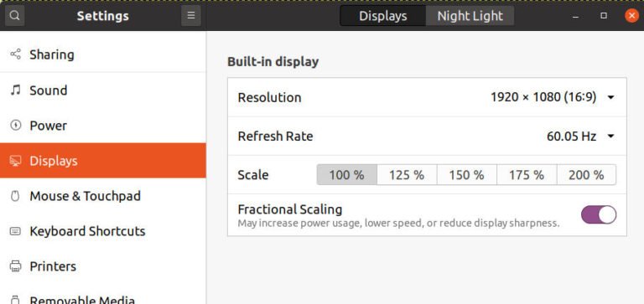Open the hamburger menu beside Settings title

pyautogui.click(x=191, y=16)
